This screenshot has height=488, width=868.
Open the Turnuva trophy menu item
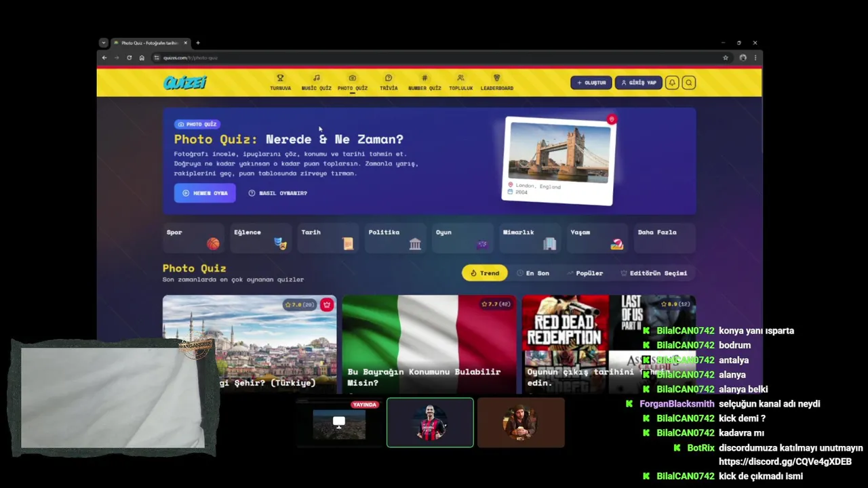(x=280, y=83)
